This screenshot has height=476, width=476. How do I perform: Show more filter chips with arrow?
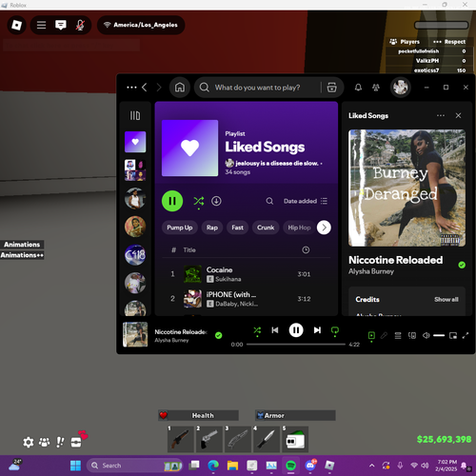[x=324, y=228]
